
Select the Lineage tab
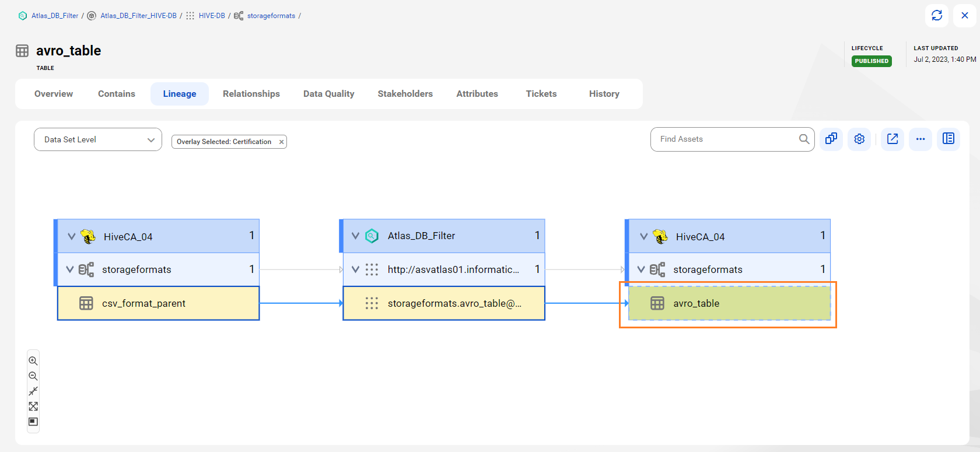coord(180,94)
